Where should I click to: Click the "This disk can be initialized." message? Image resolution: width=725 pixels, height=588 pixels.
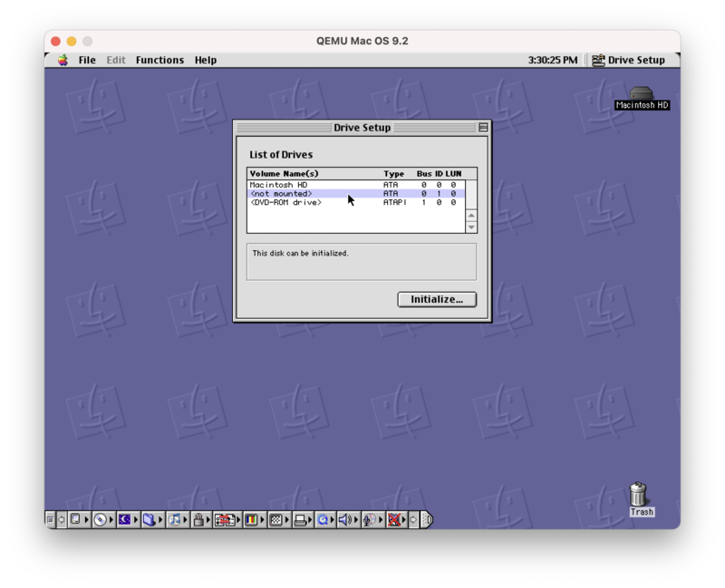301,254
